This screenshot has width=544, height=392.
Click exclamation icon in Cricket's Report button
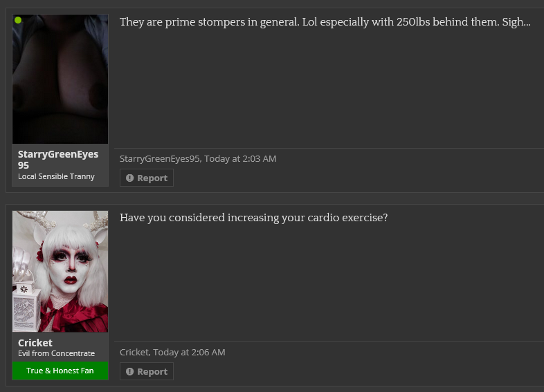pos(129,371)
